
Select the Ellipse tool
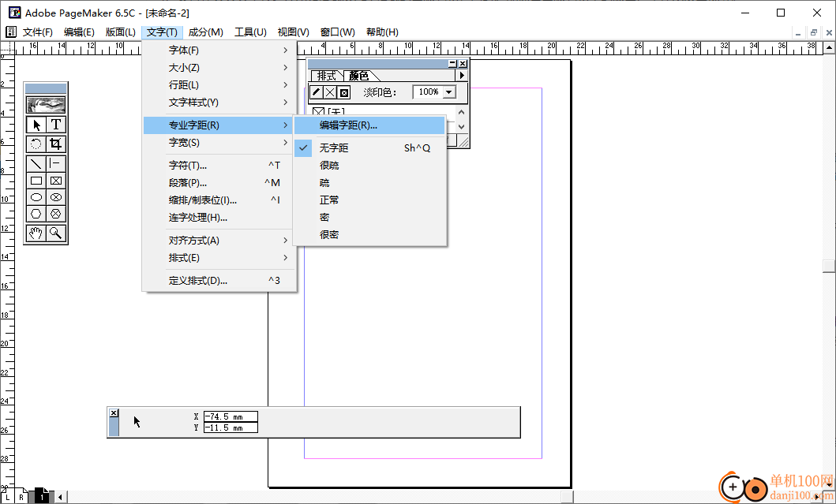tap(36, 197)
